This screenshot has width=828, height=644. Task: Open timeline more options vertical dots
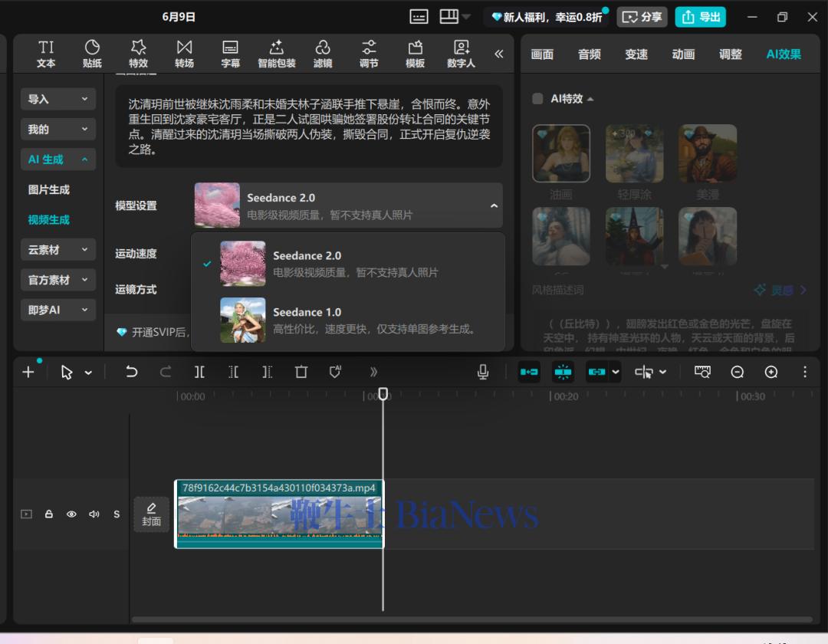805,372
